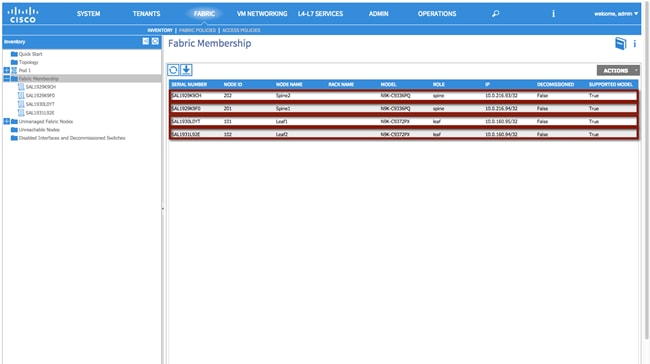Expand the Unmanaged Fabric Nodes folder
Viewport: 650px width, 364px height.
tap(7, 121)
